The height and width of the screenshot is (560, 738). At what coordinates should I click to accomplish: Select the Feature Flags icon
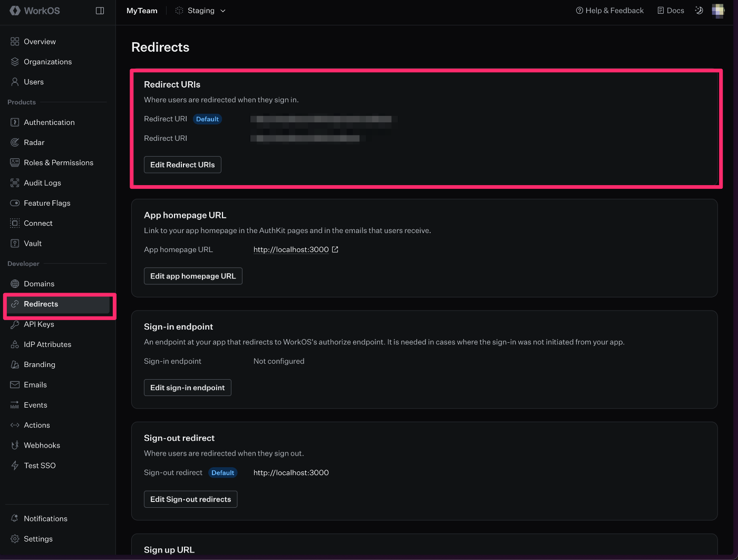coord(15,203)
